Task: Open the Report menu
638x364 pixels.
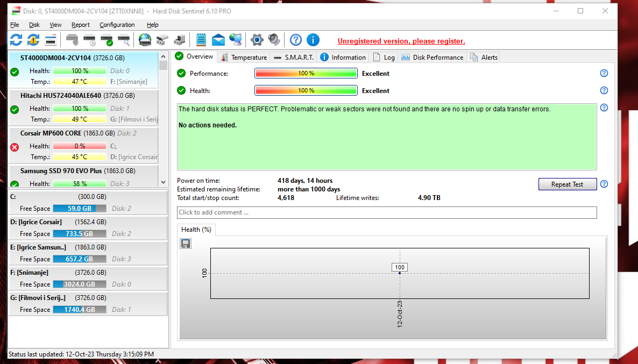Action: tap(81, 25)
